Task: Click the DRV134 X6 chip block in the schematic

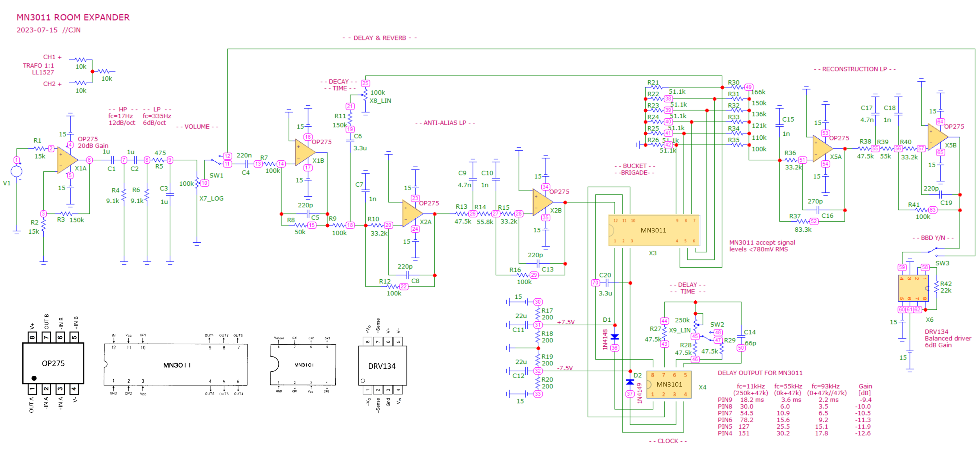Action: [913, 289]
